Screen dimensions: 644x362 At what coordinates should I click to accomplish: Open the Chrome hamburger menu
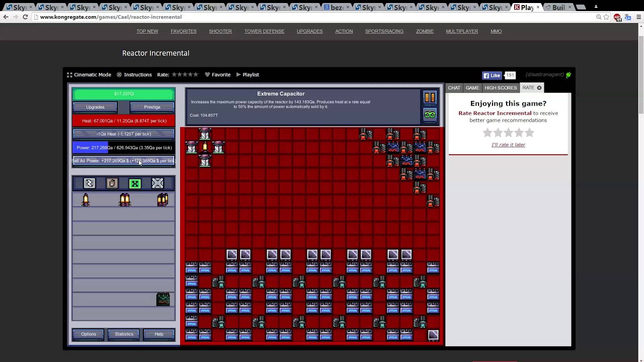pos(639,17)
